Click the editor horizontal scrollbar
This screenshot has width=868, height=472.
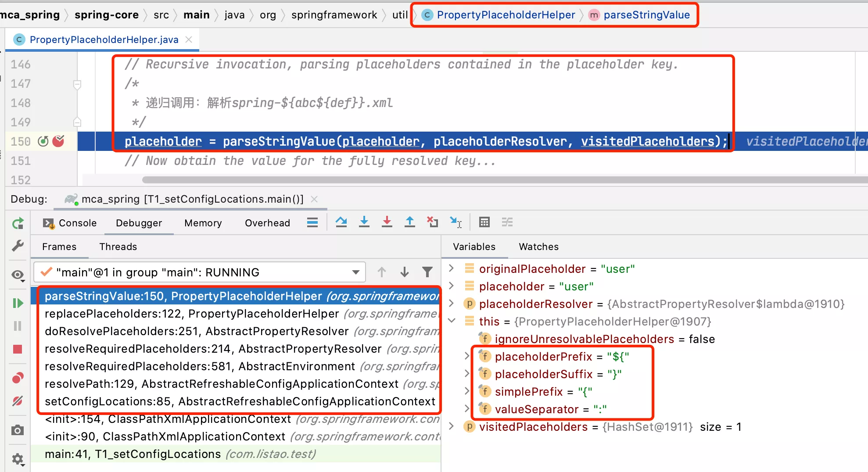(x=505, y=180)
